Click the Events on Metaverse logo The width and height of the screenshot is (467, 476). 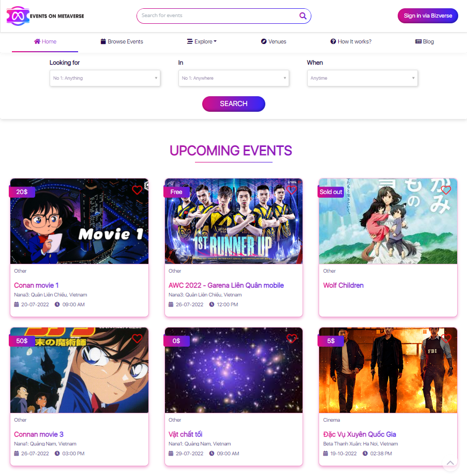[x=45, y=16]
